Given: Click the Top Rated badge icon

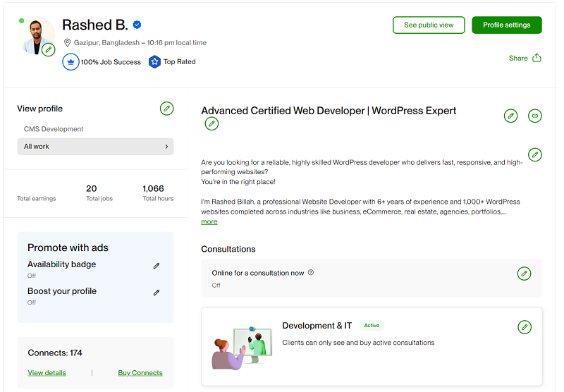Looking at the screenshot, I should (x=154, y=62).
